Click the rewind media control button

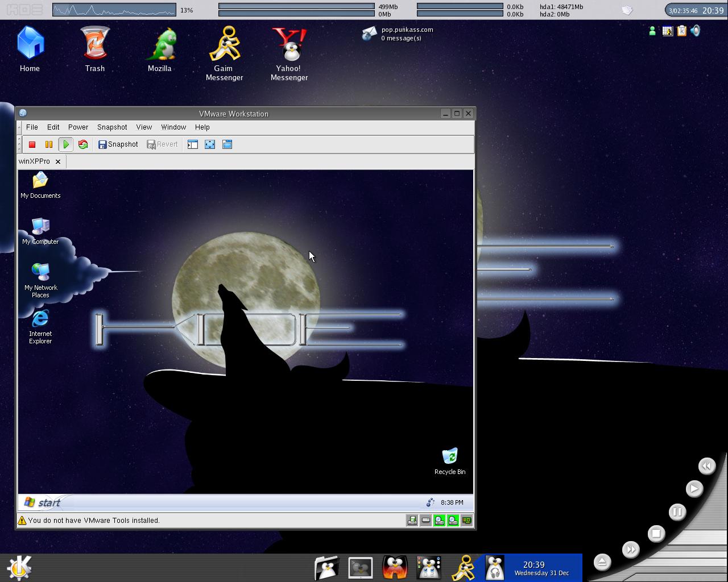click(x=706, y=466)
